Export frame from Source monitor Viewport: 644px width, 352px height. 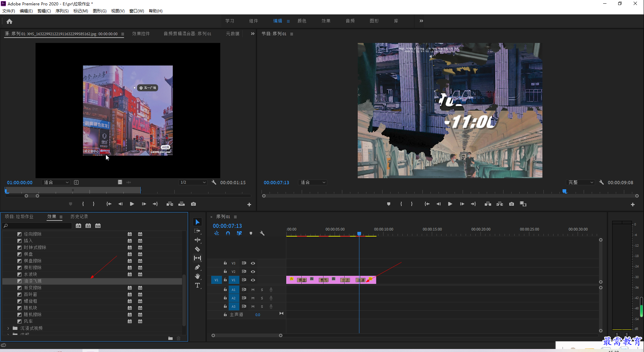point(193,204)
